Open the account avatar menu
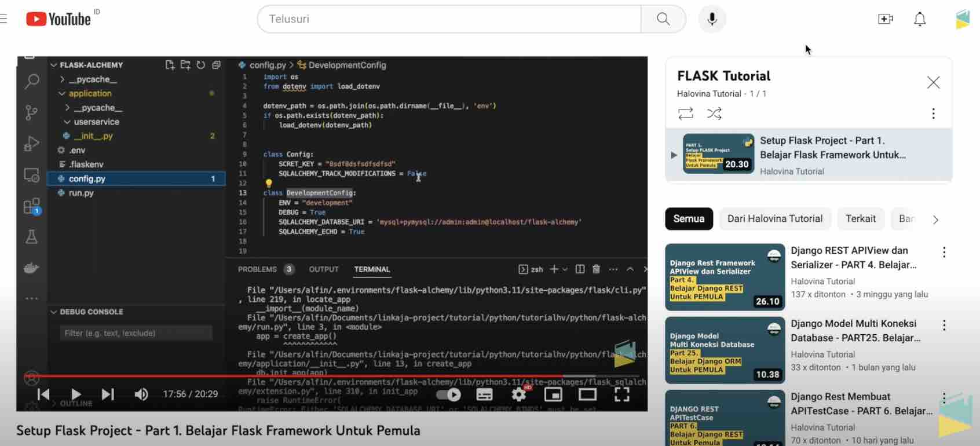Screen dimensions: 980x446 pos(963,19)
